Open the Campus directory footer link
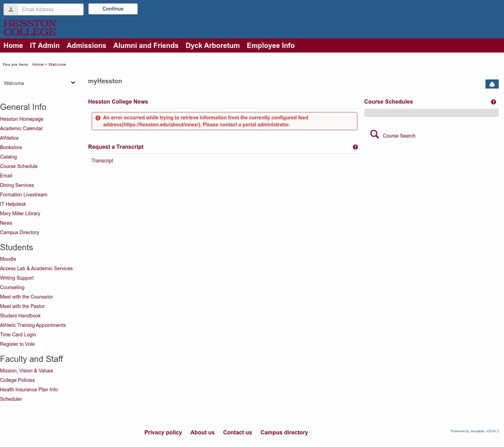Image resolution: width=504 pixels, height=447 pixels. (284, 432)
